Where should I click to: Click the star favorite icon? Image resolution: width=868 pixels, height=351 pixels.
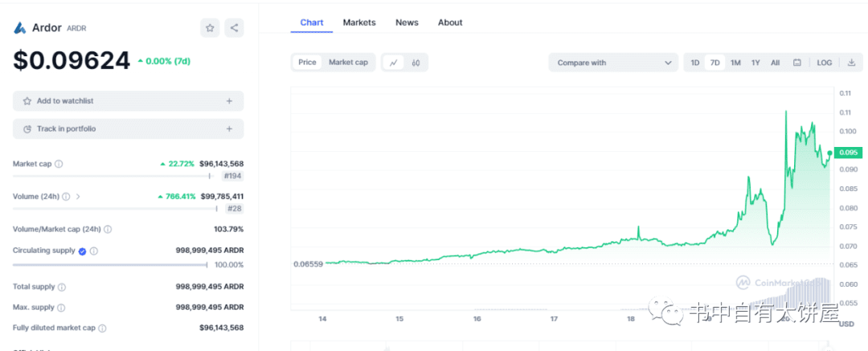[210, 28]
